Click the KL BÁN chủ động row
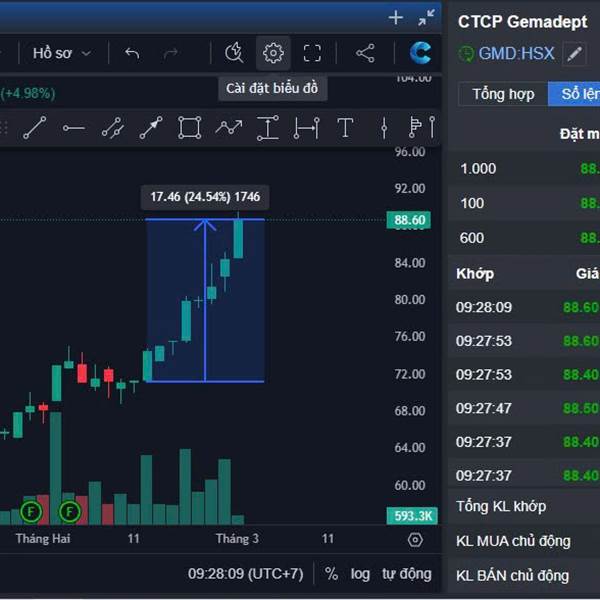Screen dimensions: 600x600 pyautogui.click(x=524, y=576)
